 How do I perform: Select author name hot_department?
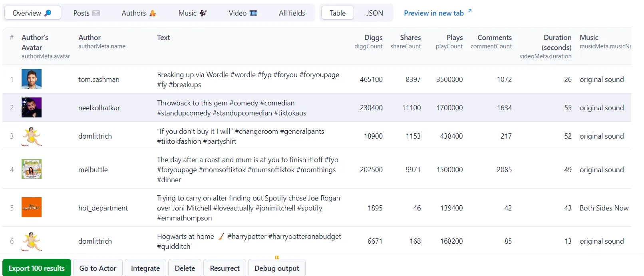[103, 208]
